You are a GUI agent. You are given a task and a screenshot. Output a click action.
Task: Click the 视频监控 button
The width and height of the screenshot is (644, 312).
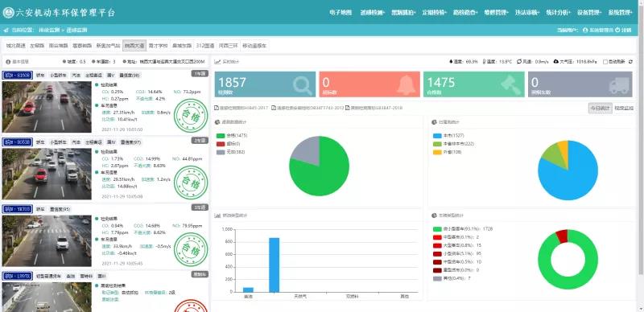pyautogui.click(x=624, y=108)
